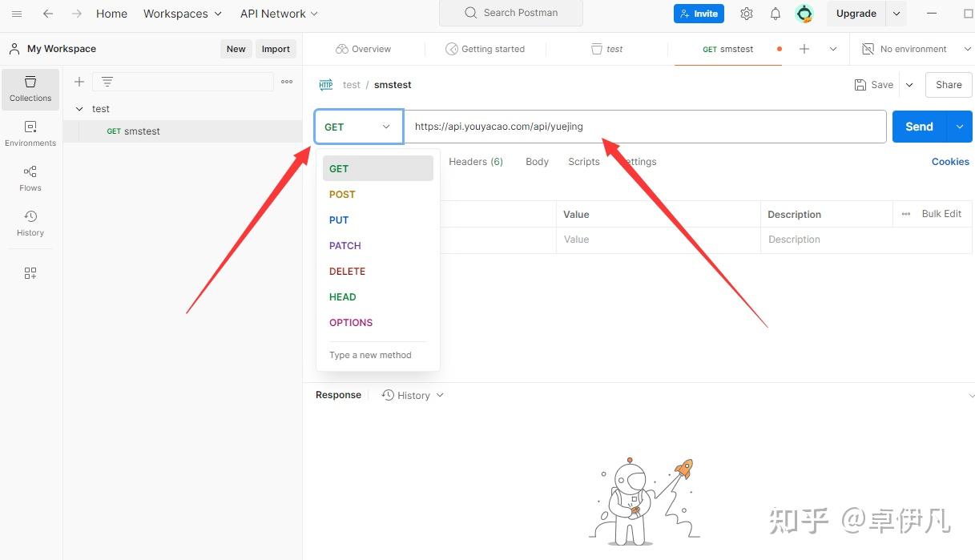This screenshot has height=560, width=975.
Task: Switch to the Getting started tab
Action: 485,49
